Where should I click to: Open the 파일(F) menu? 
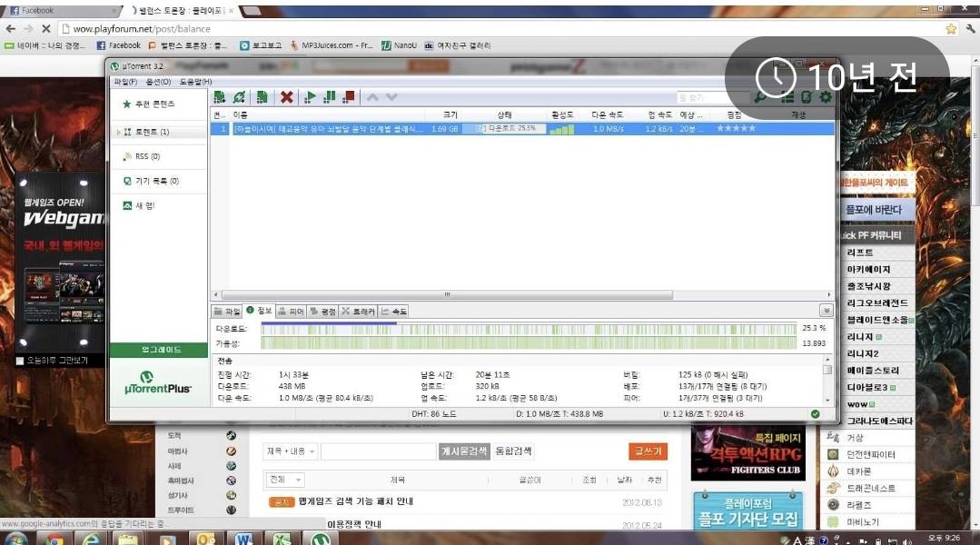tap(124, 82)
